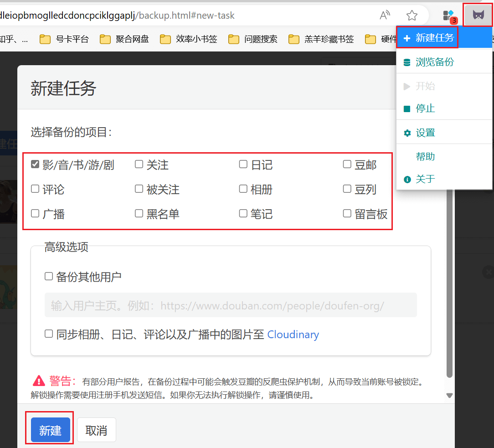
Task: Open the 效率小书签 bookmark folder
Action: (x=188, y=39)
